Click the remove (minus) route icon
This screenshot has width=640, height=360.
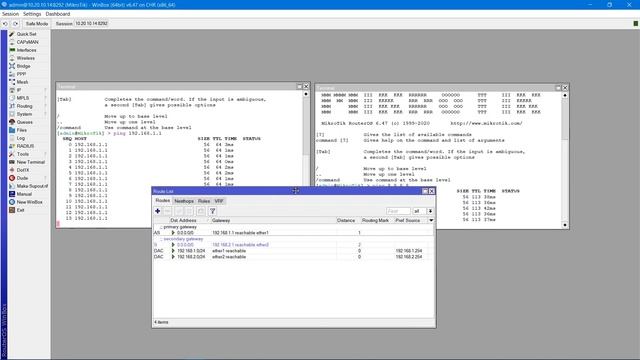[x=168, y=211]
